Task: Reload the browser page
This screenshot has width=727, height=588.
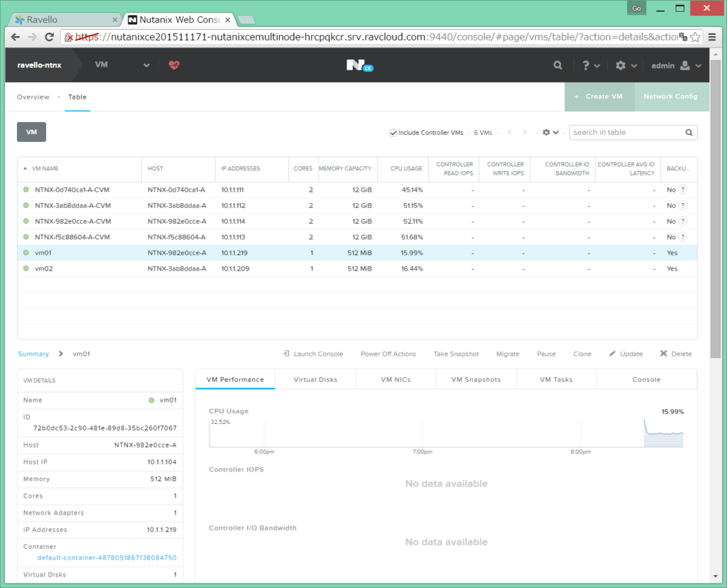Action: pyautogui.click(x=49, y=37)
